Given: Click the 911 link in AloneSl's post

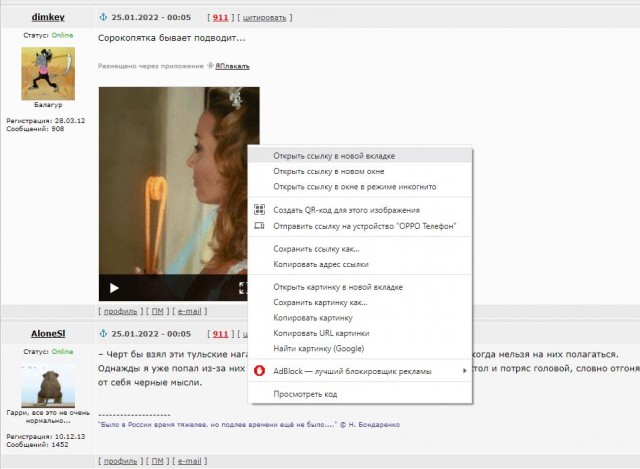Looking at the screenshot, I should click(x=220, y=334).
